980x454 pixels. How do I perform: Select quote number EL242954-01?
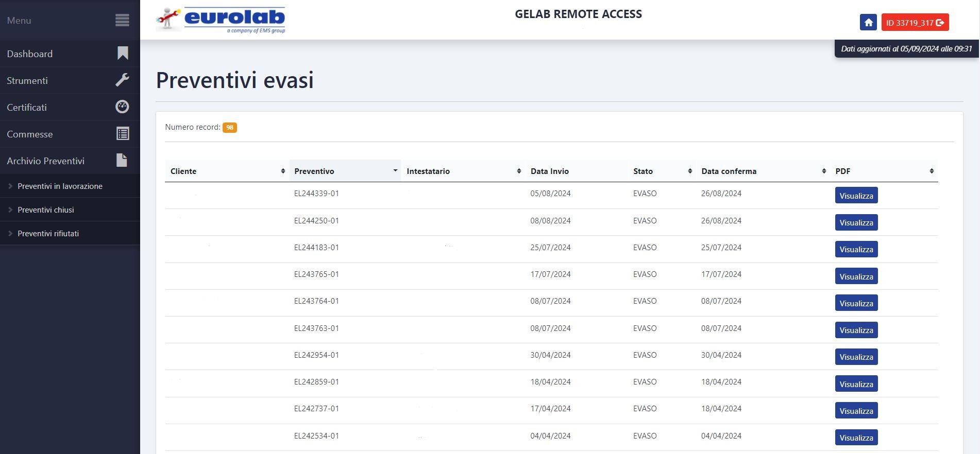pyautogui.click(x=316, y=355)
